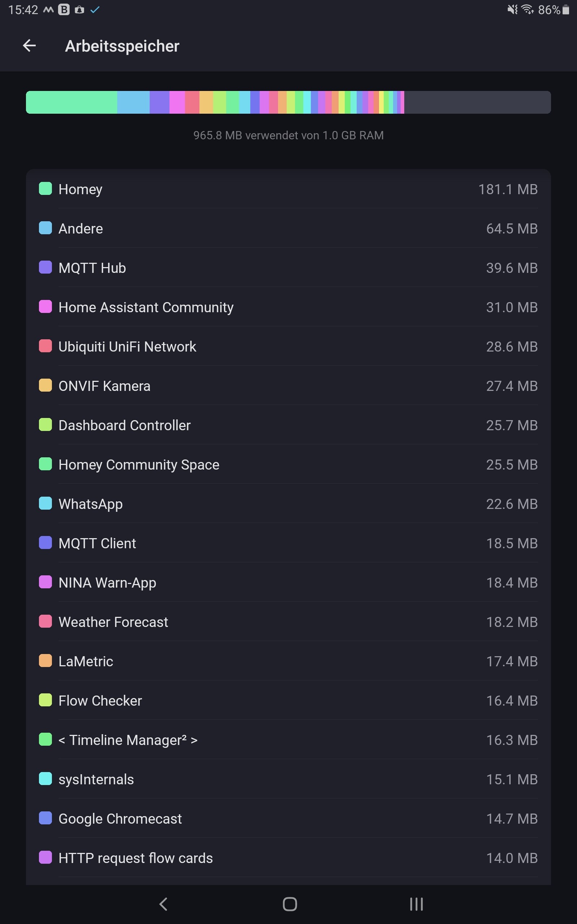The height and width of the screenshot is (924, 577).
Task: Tap the battery status icon
Action: tap(565, 9)
